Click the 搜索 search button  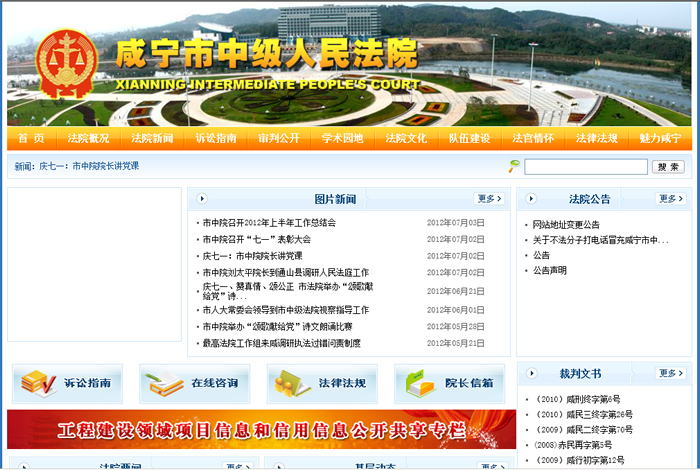(668, 167)
